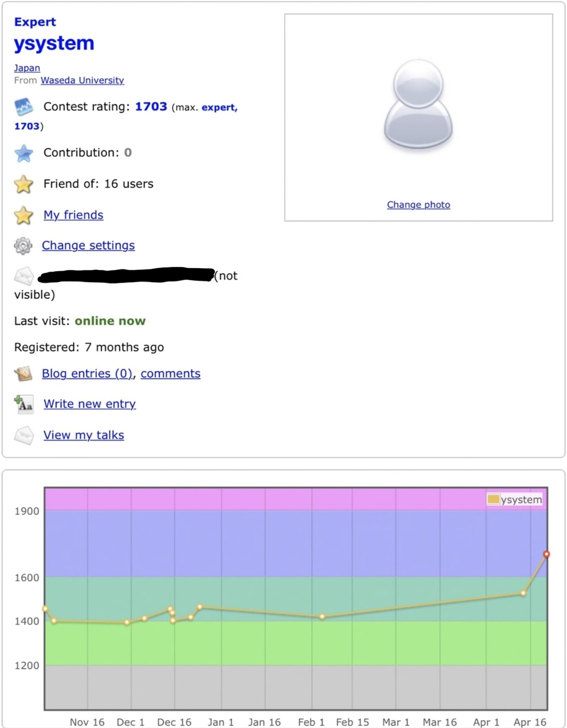Click the gear icon beside Change settings
The height and width of the screenshot is (728, 567).
[x=23, y=246]
